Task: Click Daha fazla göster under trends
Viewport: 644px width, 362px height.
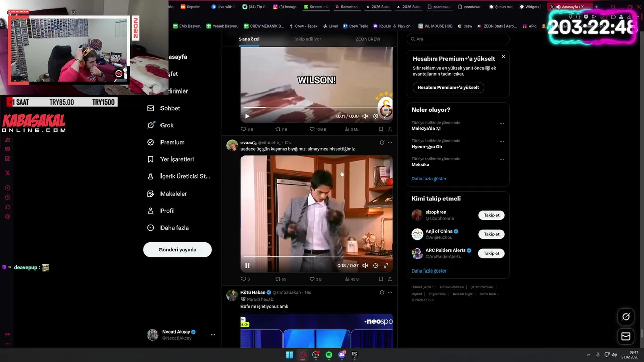Action: pos(429,179)
